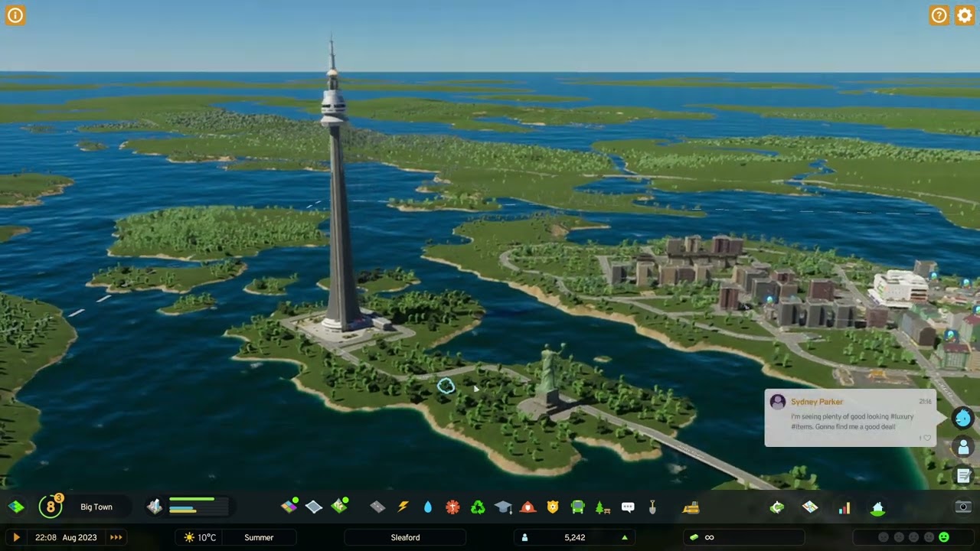Open the info views button at top left

coord(15,15)
